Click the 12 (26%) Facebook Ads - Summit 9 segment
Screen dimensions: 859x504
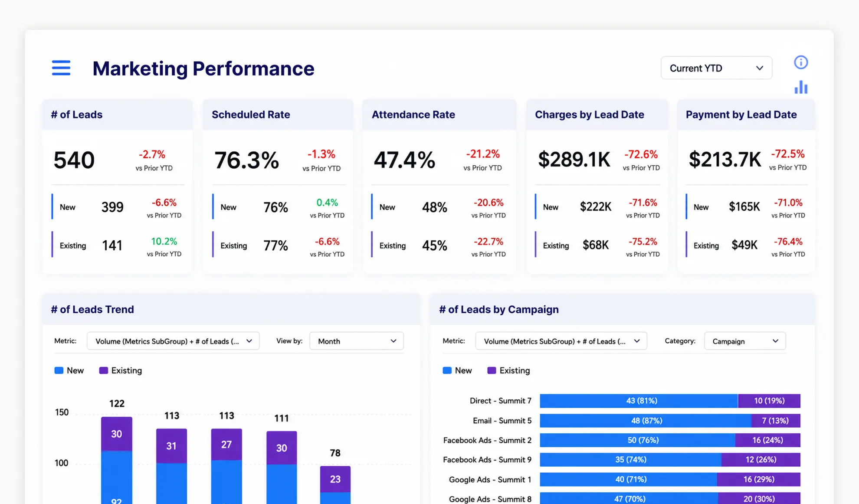pyautogui.click(x=761, y=460)
